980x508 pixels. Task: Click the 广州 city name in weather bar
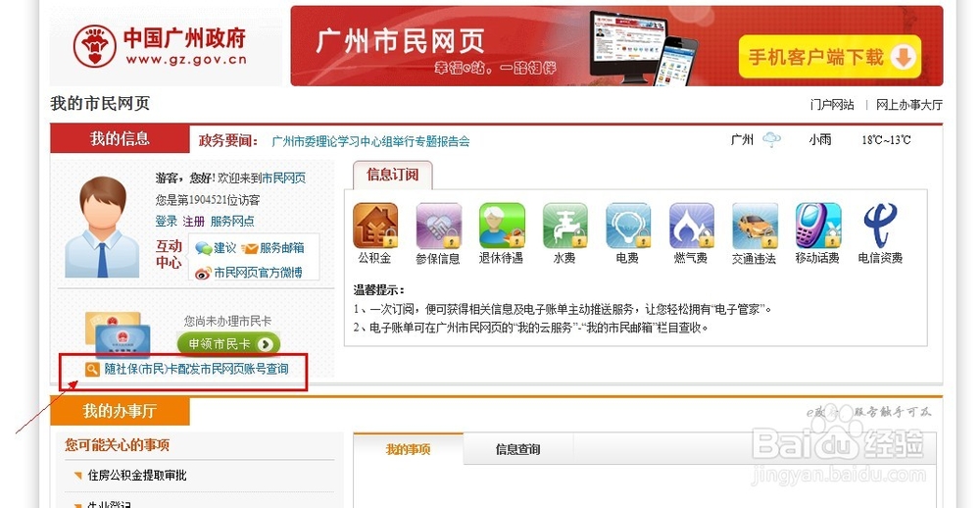pyautogui.click(x=742, y=140)
